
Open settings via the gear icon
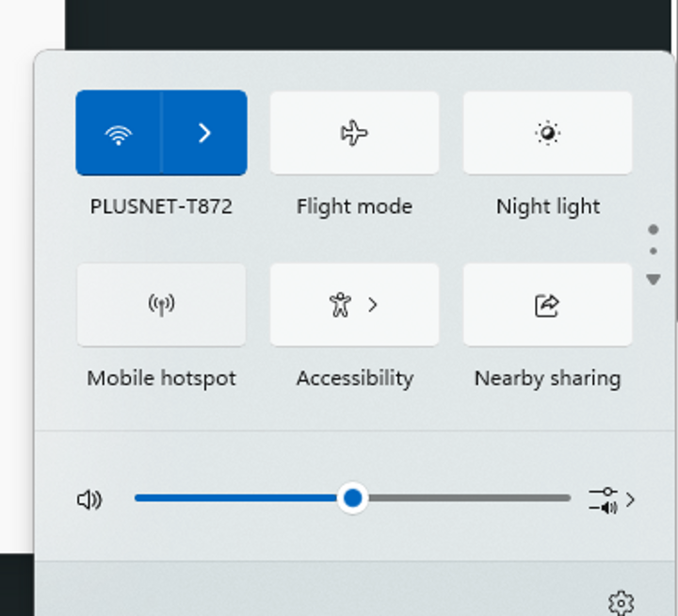point(621,603)
